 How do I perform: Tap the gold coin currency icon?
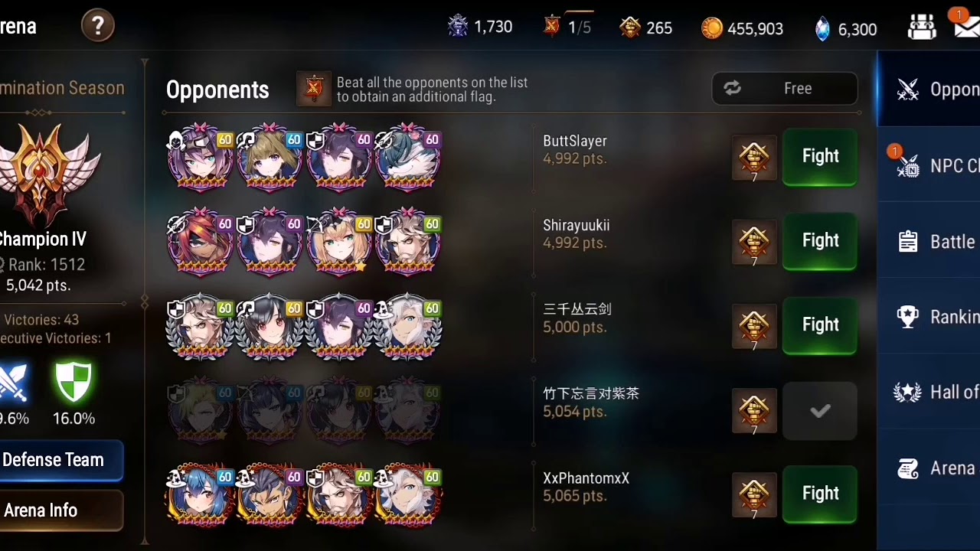712,28
